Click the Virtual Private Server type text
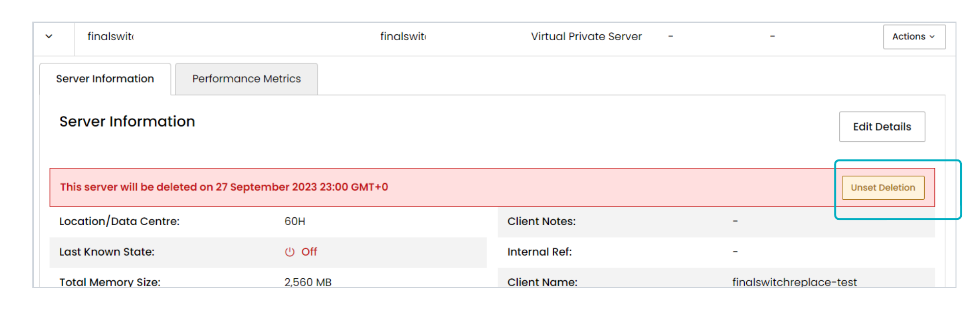The width and height of the screenshot is (980, 317). (x=586, y=36)
